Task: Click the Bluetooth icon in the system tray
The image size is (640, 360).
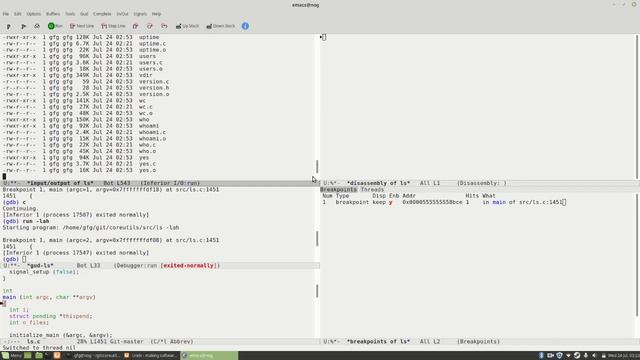Action: coord(541,356)
